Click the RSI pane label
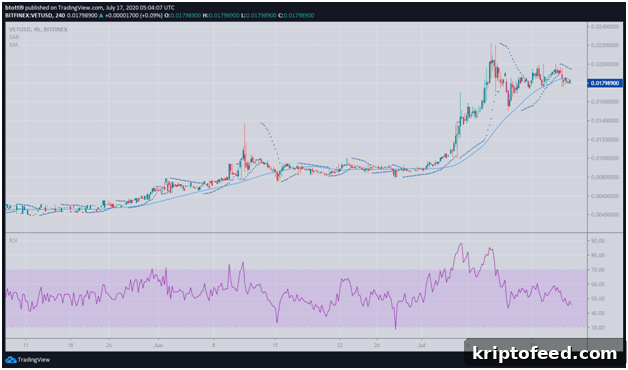The image size is (628, 370). (14, 240)
